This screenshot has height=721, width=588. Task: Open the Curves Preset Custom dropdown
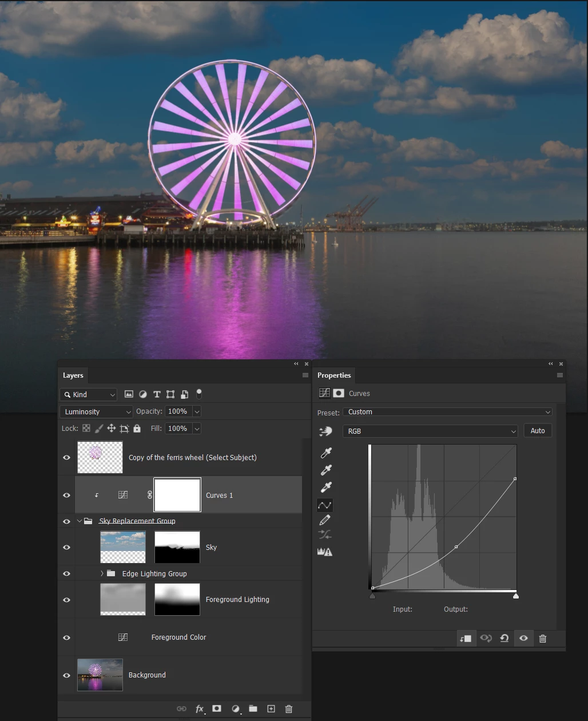(448, 412)
